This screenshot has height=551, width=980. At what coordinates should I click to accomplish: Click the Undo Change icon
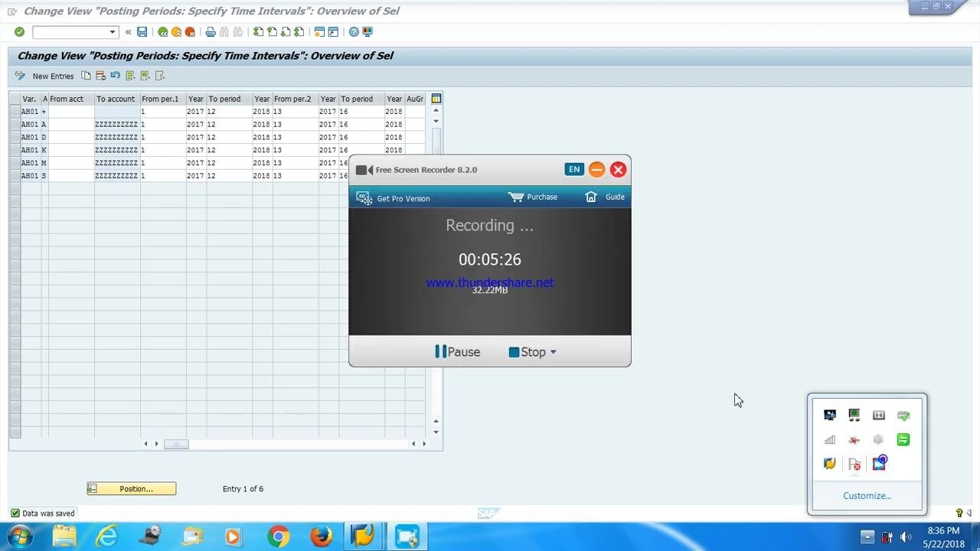click(115, 76)
